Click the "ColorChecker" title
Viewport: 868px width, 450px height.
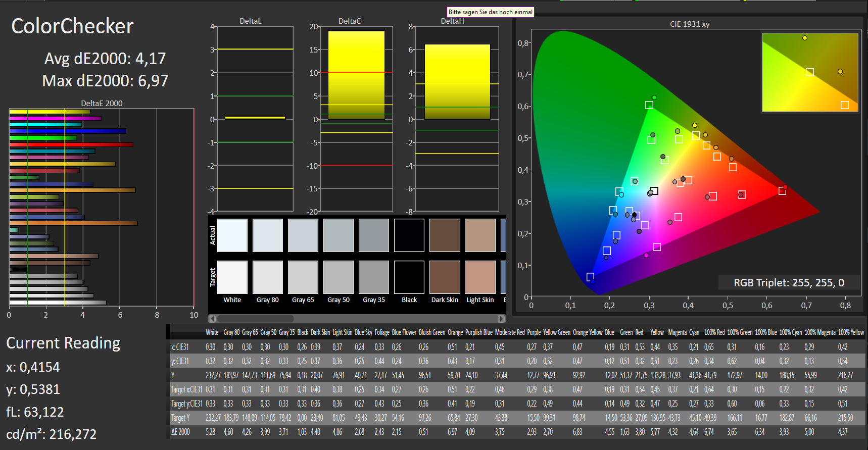tap(72, 26)
